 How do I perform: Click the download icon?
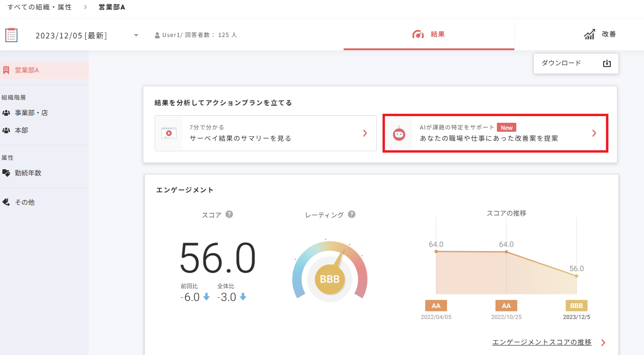tap(607, 64)
